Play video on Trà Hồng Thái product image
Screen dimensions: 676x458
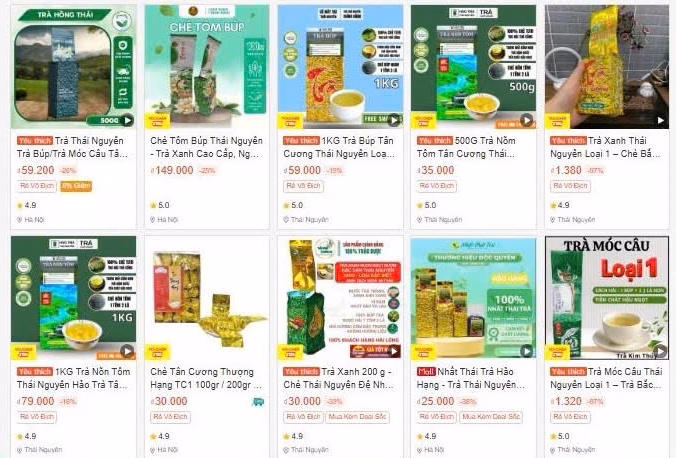[x=128, y=120]
